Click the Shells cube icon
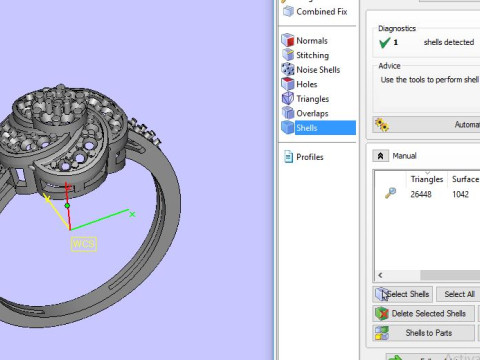The image size is (480, 360). [287, 127]
